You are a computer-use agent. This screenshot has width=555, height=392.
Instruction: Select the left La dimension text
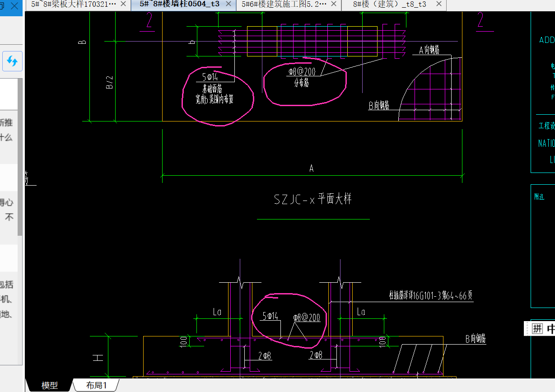[x=217, y=312]
